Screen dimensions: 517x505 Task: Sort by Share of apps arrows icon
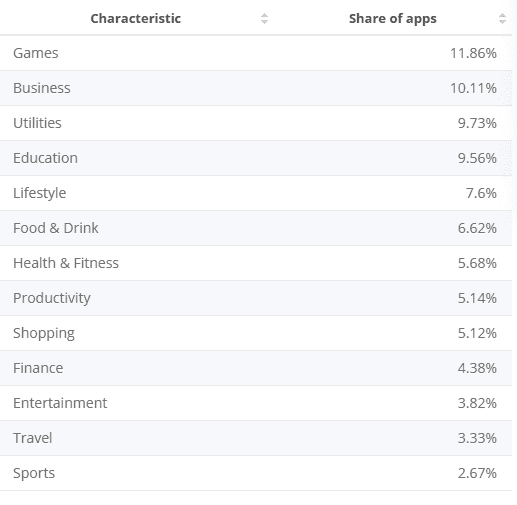[x=502, y=19]
